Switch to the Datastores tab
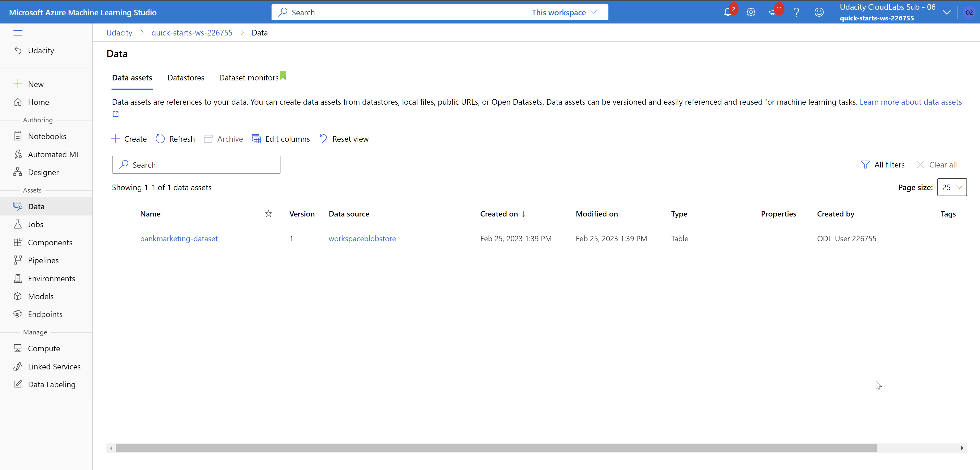The width and height of the screenshot is (980, 470). click(x=186, y=77)
